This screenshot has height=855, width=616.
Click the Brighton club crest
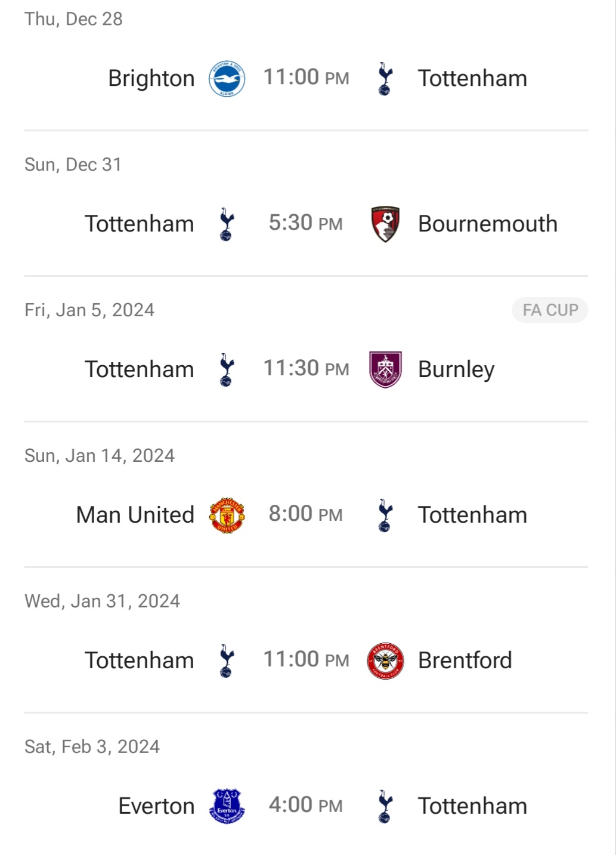pos(227,79)
